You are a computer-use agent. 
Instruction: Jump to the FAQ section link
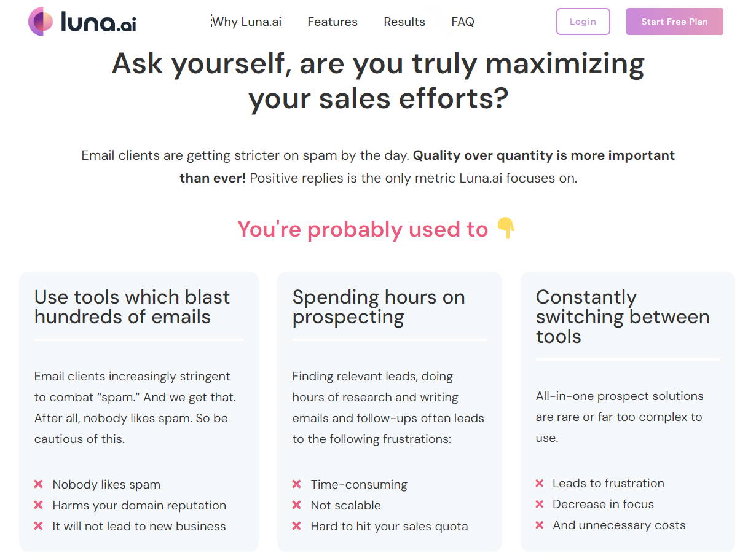click(x=463, y=22)
